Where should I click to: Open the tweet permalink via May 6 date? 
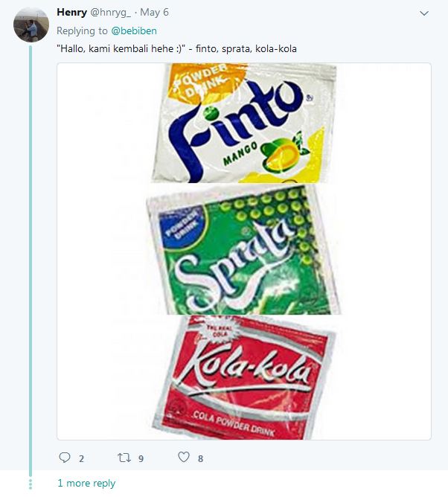pos(154,13)
